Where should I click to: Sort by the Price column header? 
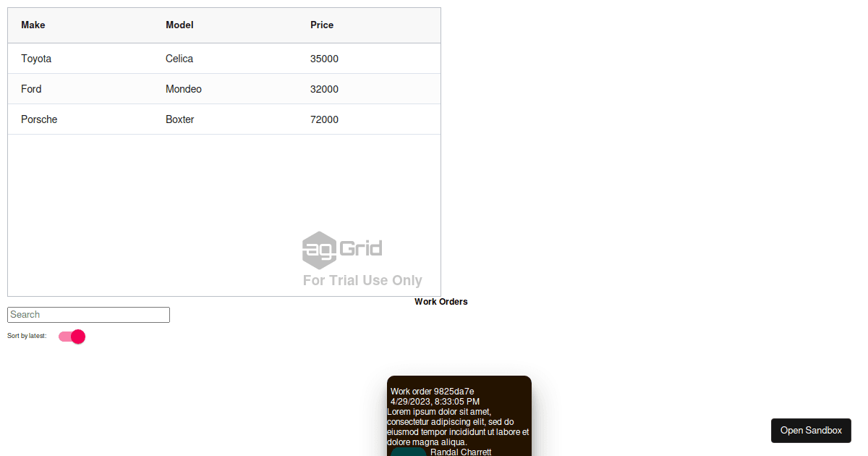322,25
